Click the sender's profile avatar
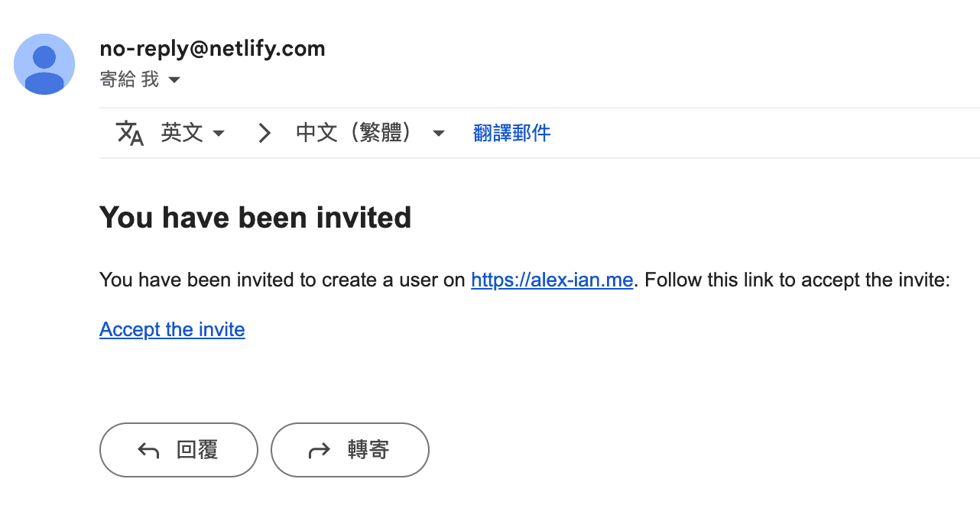Image resolution: width=980 pixels, height=521 pixels. 44,64
